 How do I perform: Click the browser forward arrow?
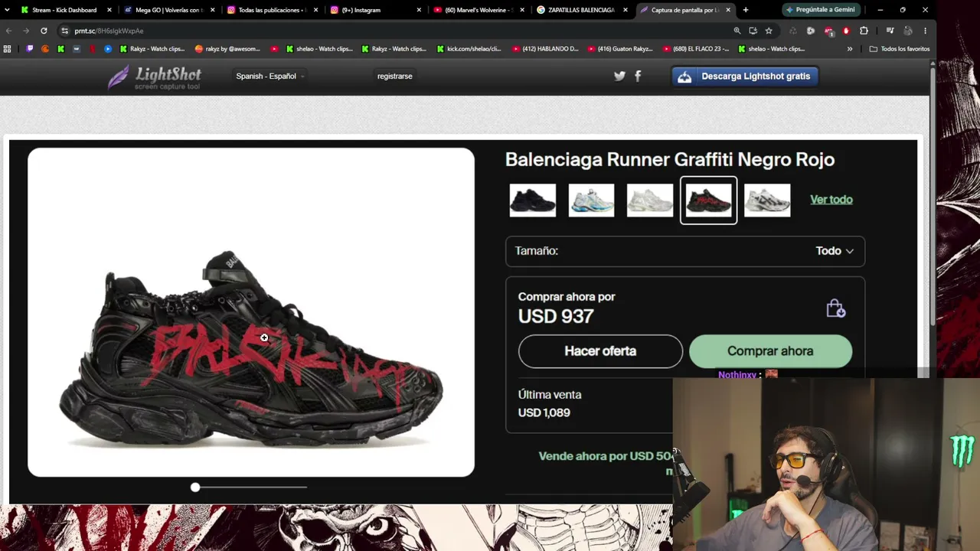pos(25,31)
